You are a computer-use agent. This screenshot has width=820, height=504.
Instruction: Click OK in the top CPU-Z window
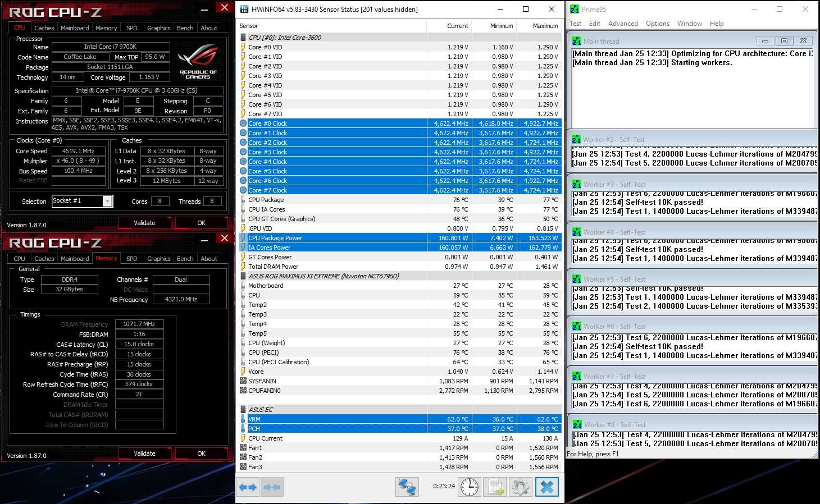click(x=201, y=223)
